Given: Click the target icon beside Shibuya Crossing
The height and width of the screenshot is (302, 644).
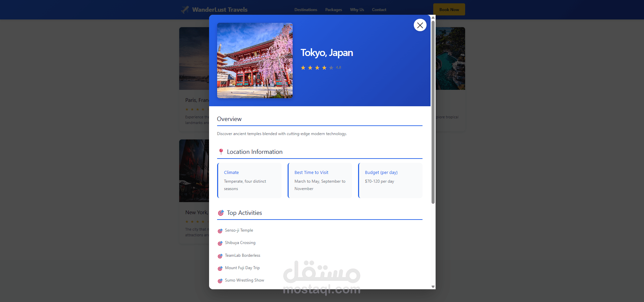Looking at the screenshot, I should click(220, 243).
